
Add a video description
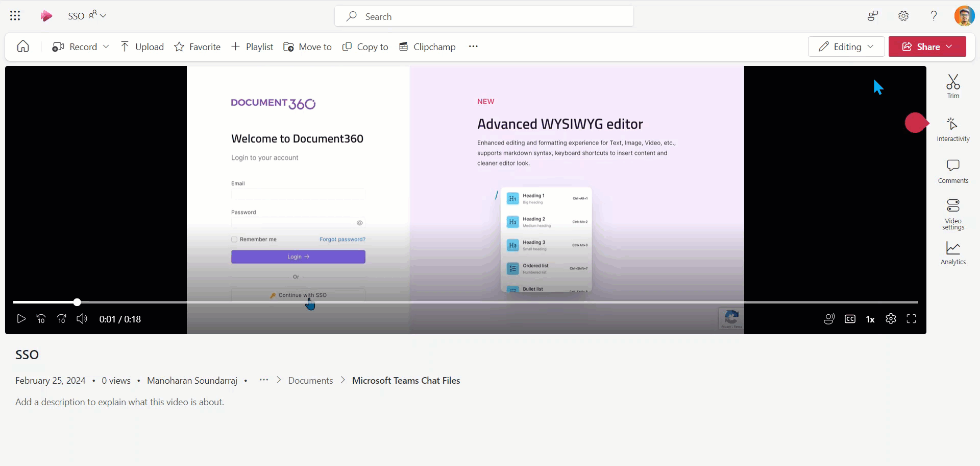tap(119, 402)
